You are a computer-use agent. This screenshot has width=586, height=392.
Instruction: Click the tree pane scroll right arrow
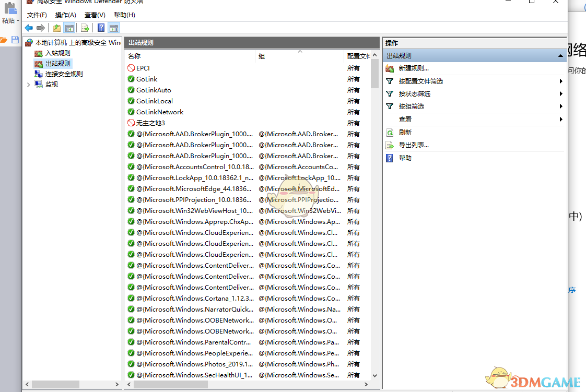(117, 384)
